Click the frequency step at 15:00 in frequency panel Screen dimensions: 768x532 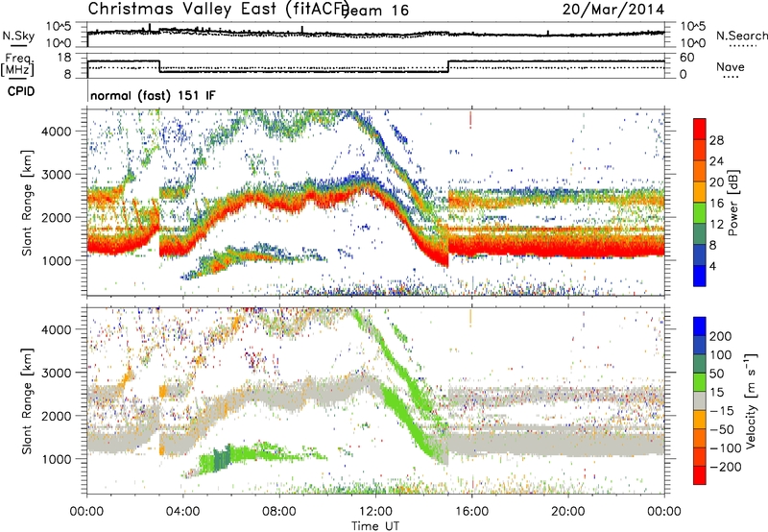click(448, 66)
